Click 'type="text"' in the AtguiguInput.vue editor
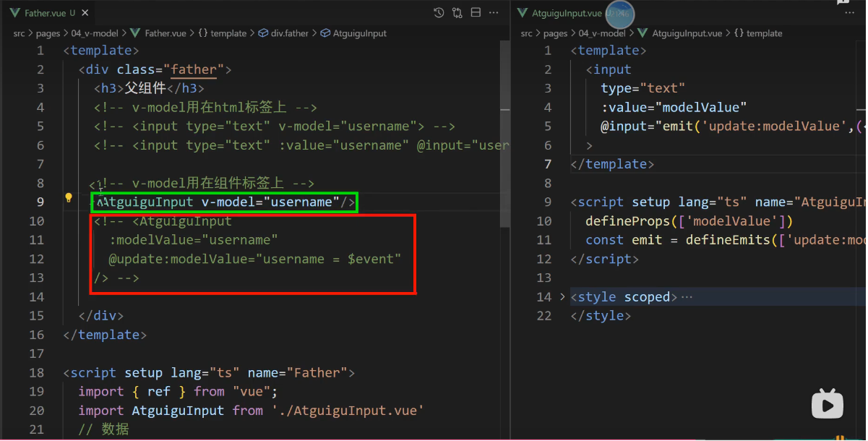 [x=643, y=88]
